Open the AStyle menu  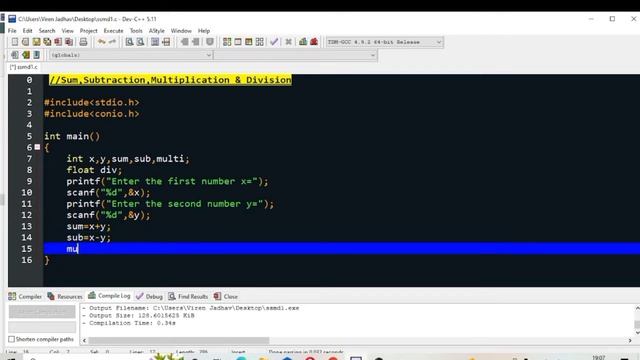(x=157, y=31)
